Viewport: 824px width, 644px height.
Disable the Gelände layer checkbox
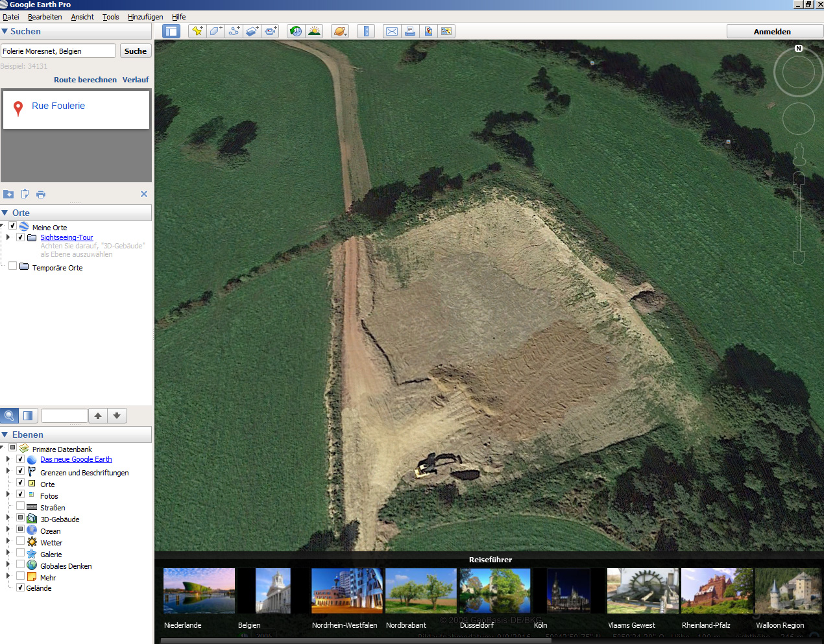click(x=20, y=588)
